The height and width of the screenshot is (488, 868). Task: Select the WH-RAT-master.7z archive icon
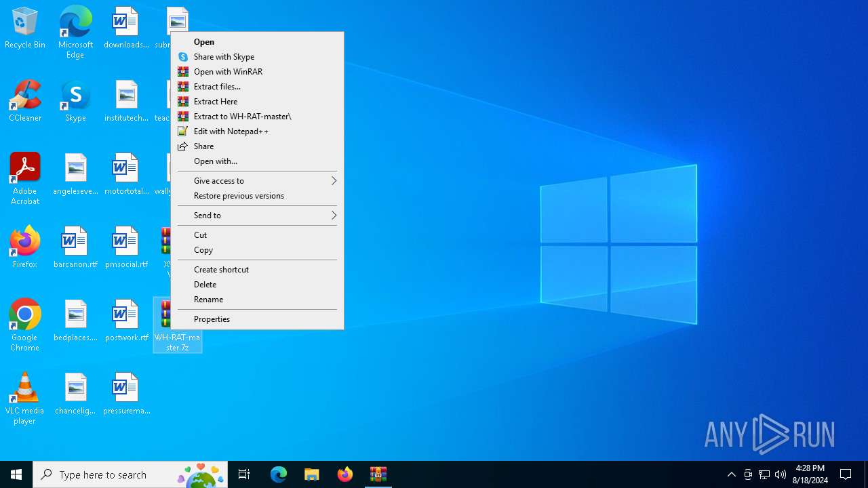178,325
